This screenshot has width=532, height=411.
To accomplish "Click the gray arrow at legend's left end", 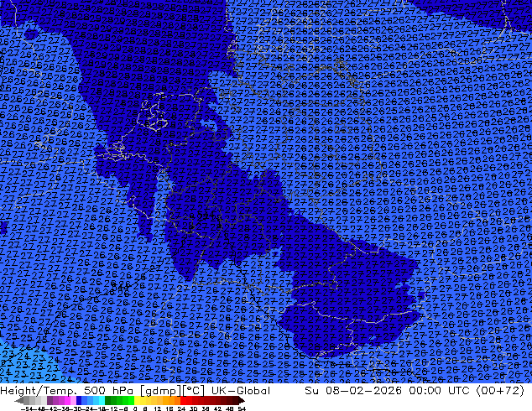I will (x=19, y=400).
